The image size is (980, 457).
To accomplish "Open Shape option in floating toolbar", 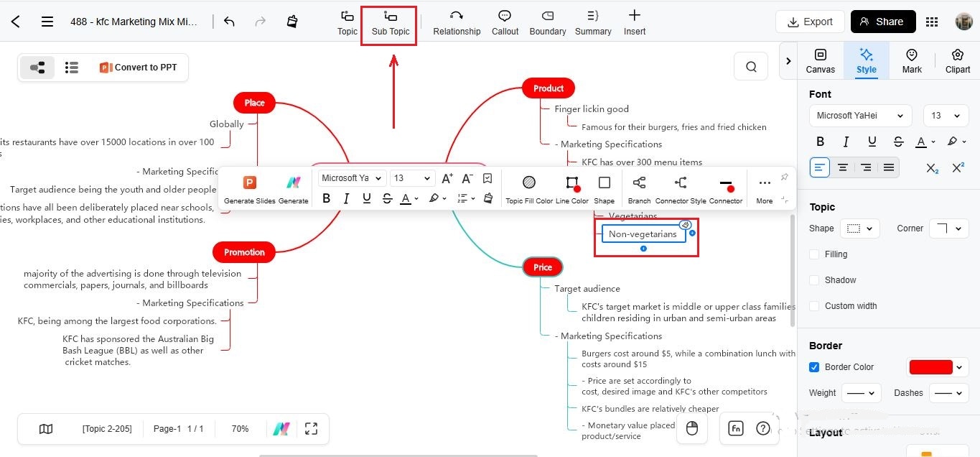I will click(x=605, y=190).
